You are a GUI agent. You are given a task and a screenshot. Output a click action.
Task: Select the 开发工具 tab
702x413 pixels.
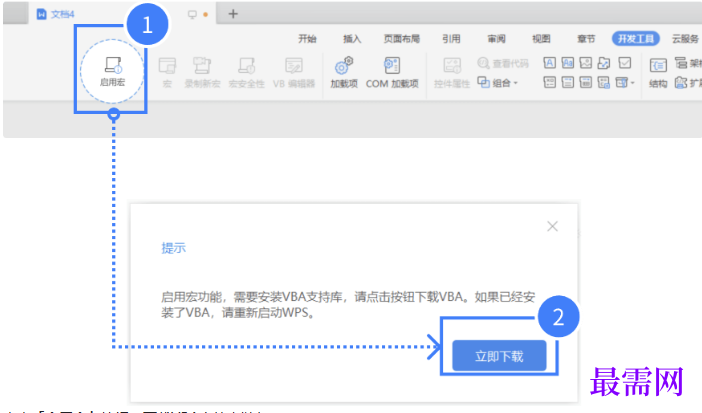(636, 39)
